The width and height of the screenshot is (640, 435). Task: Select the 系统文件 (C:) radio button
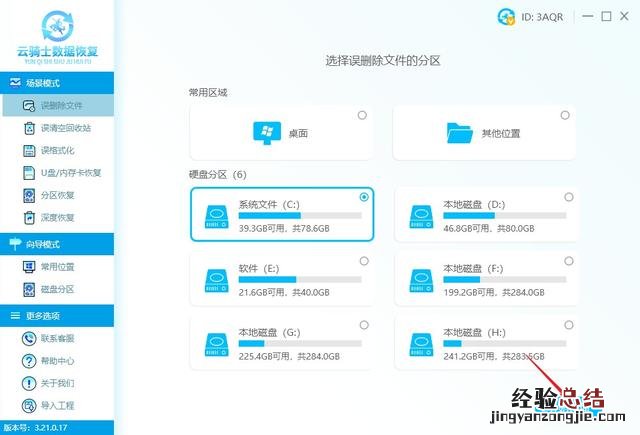coord(364,197)
